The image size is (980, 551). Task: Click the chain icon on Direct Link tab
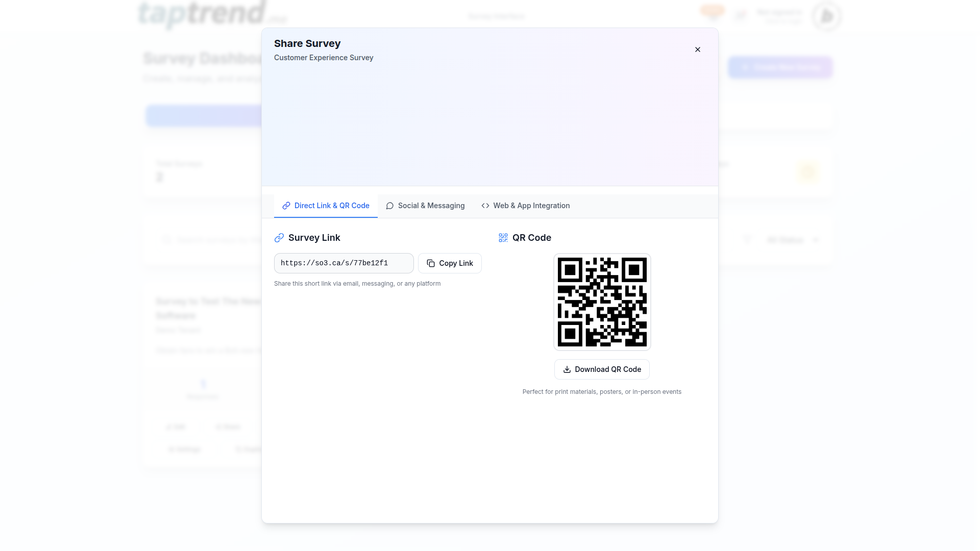pyautogui.click(x=286, y=206)
